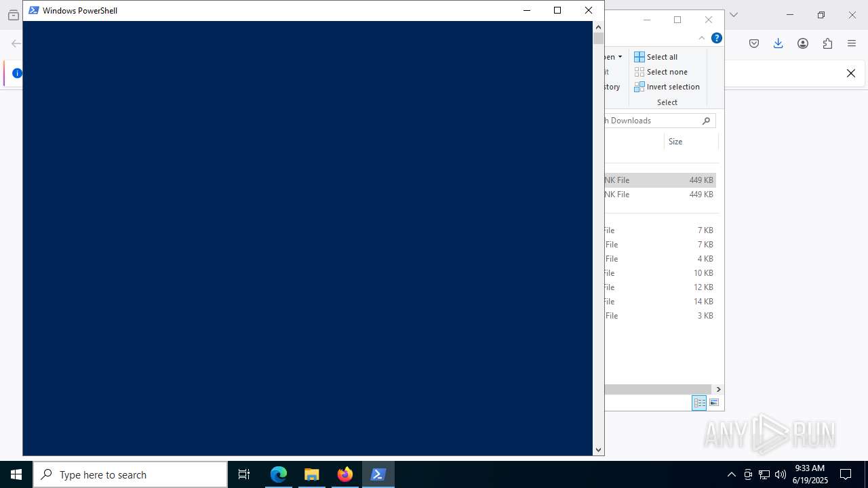Viewport: 868px width, 488px height.
Task: Select the first 449 KB file row
Action: [660, 180]
